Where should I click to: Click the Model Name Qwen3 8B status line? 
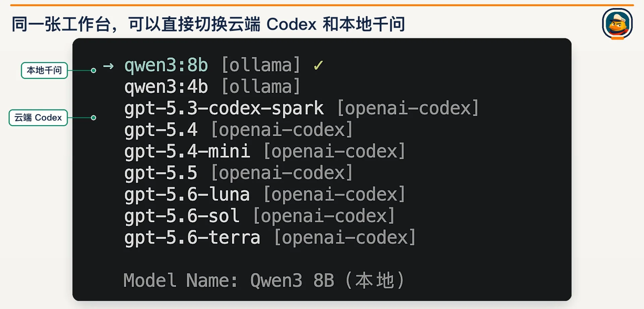[x=264, y=280]
